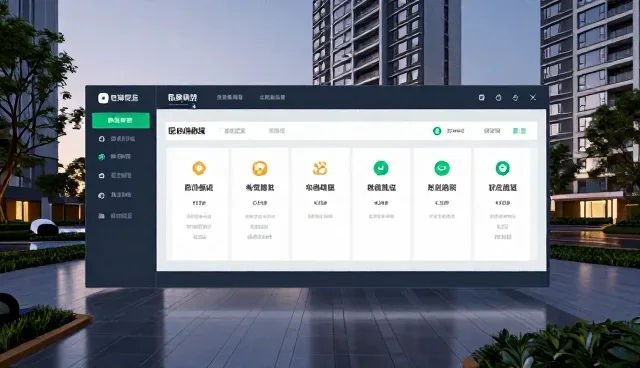Click the dark text right of green avatar
Screen dimensions: 640x368
click(455, 131)
